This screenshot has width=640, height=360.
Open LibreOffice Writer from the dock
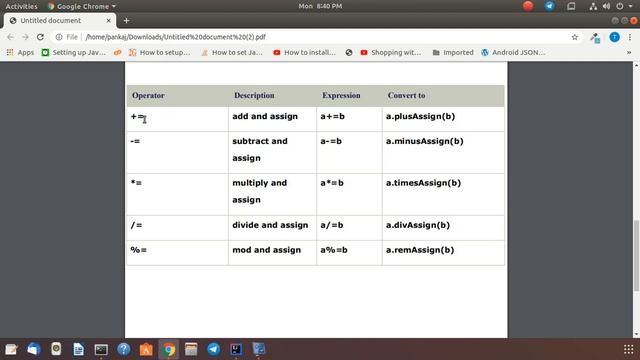[78, 349]
